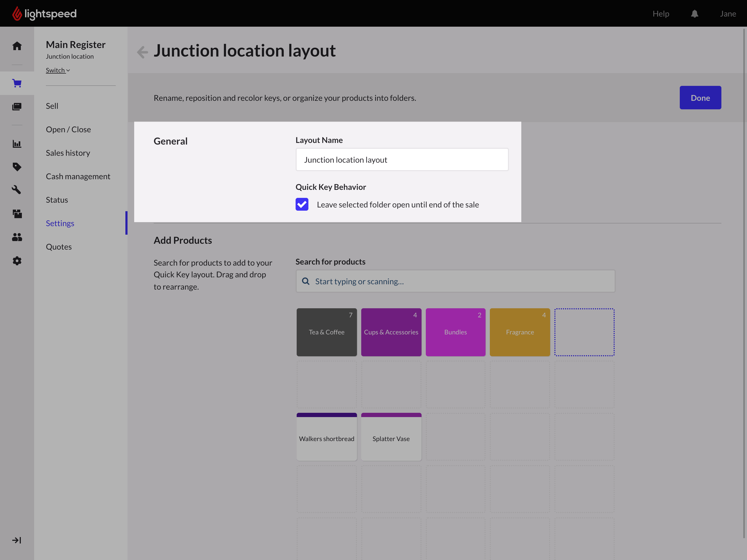This screenshot has width=747, height=560.
Task: Click the products tag icon
Action: [x=17, y=167]
